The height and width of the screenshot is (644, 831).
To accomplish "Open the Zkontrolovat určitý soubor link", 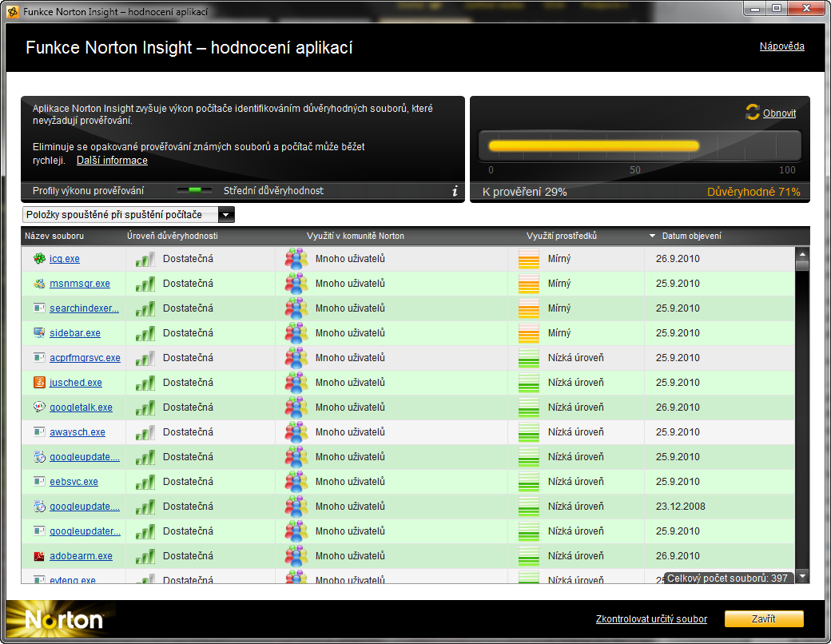I will click(651, 619).
